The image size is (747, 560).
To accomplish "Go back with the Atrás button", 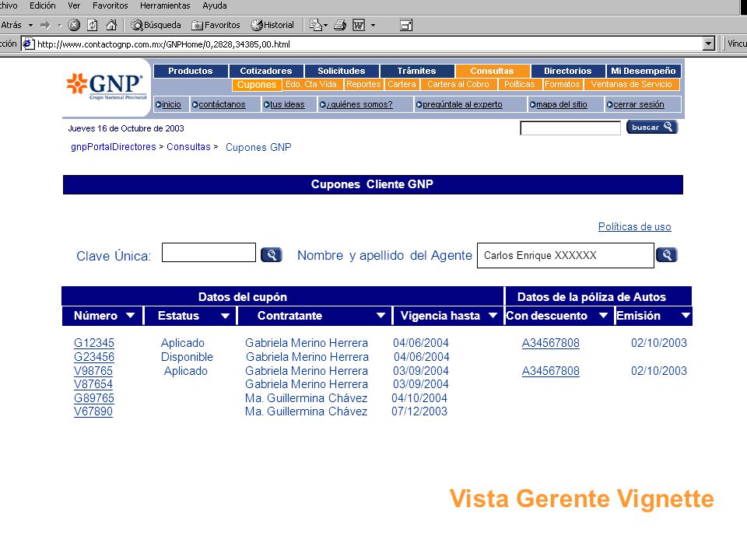I will coord(11,25).
